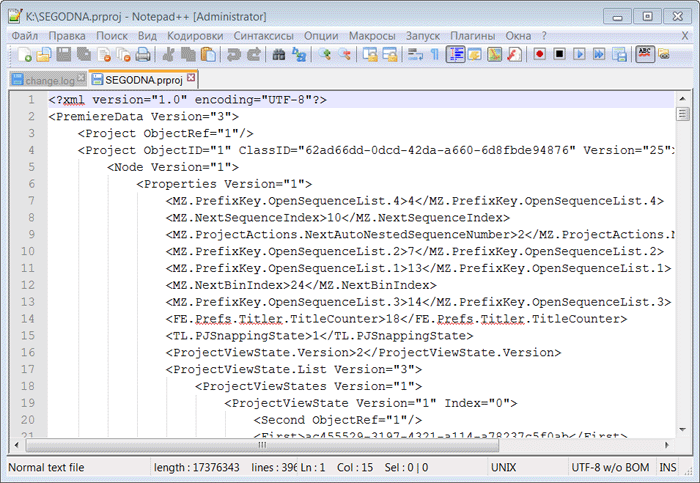Image resolution: width=700 pixels, height=483 pixels.
Task: Toggle the indent guide icon
Action: tap(455, 54)
